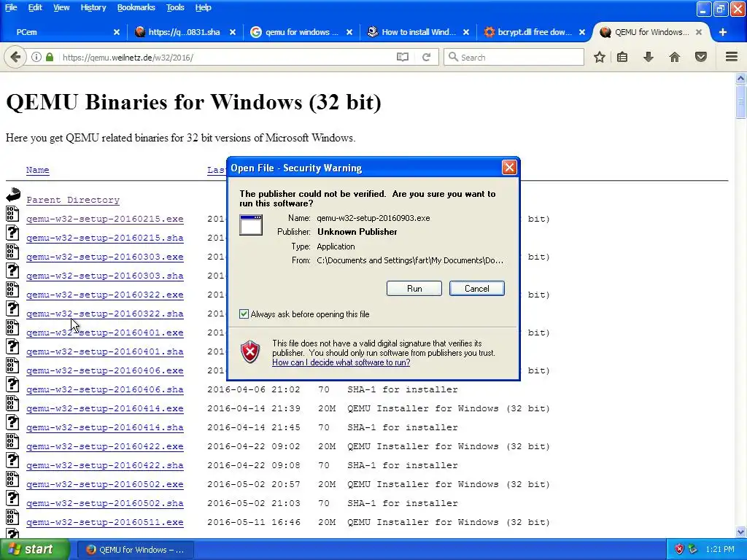Uncheck Always ask before opening this file
The height and width of the screenshot is (560, 747).
click(x=244, y=314)
